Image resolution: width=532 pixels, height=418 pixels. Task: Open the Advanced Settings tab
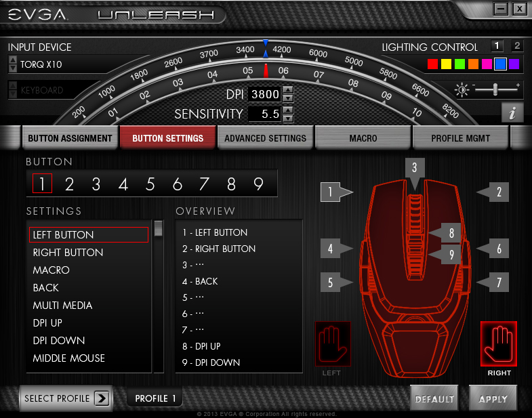click(265, 138)
